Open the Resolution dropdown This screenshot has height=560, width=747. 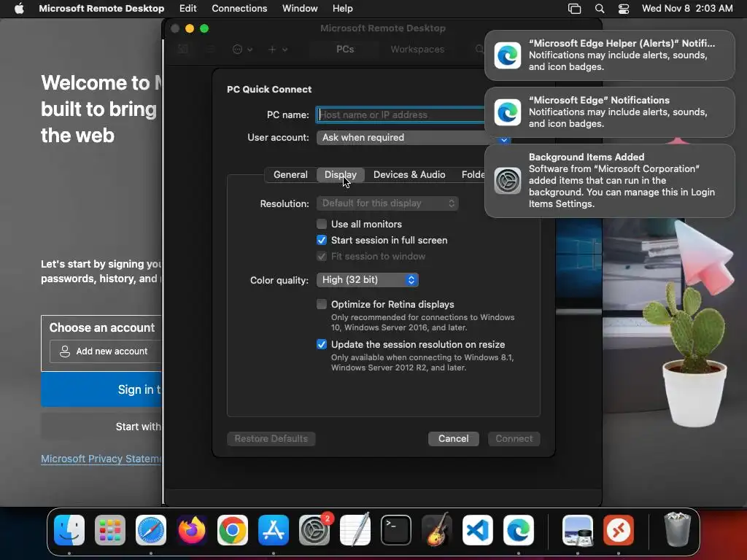point(387,203)
